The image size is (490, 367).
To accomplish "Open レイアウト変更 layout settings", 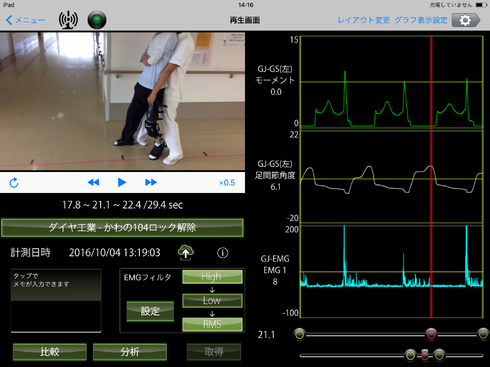I will click(364, 20).
